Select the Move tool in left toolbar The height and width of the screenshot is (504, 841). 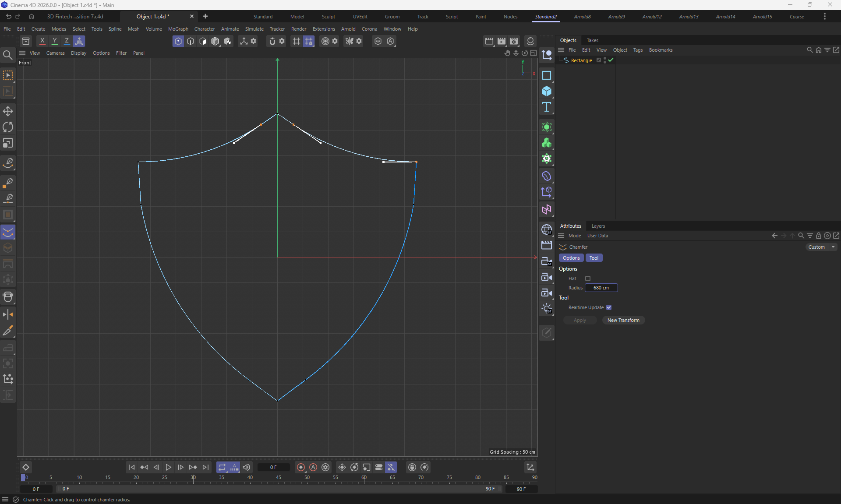coord(8,111)
